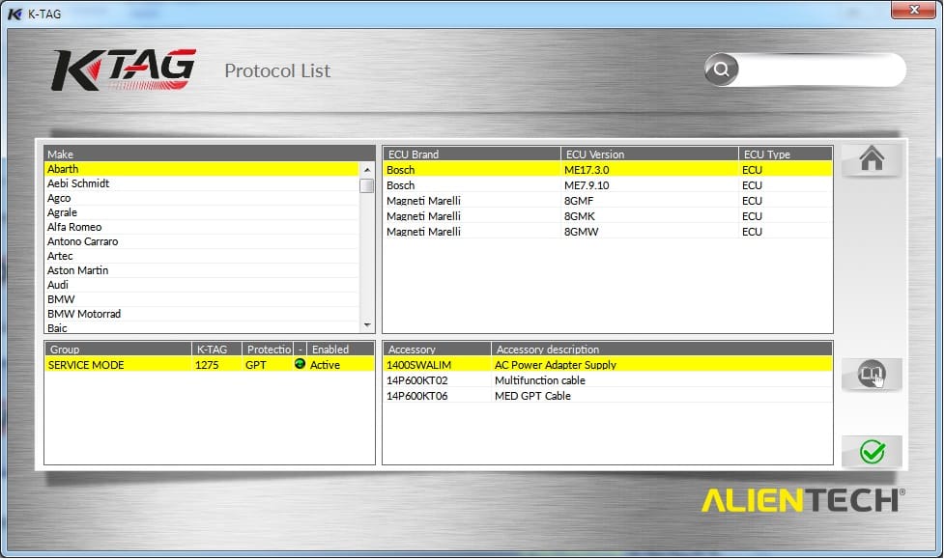945x560 pixels.
Task: Confirm with the green checkmark button
Action: point(872,452)
